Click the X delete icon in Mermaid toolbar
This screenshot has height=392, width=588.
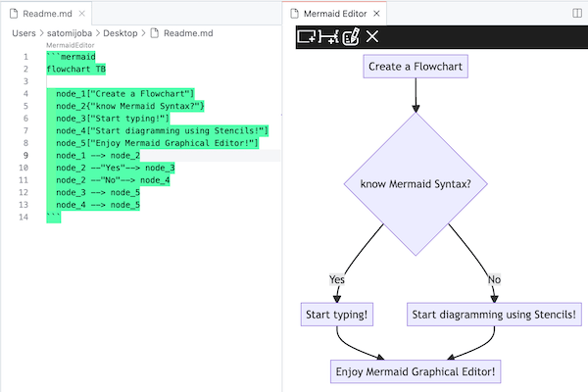point(372,36)
